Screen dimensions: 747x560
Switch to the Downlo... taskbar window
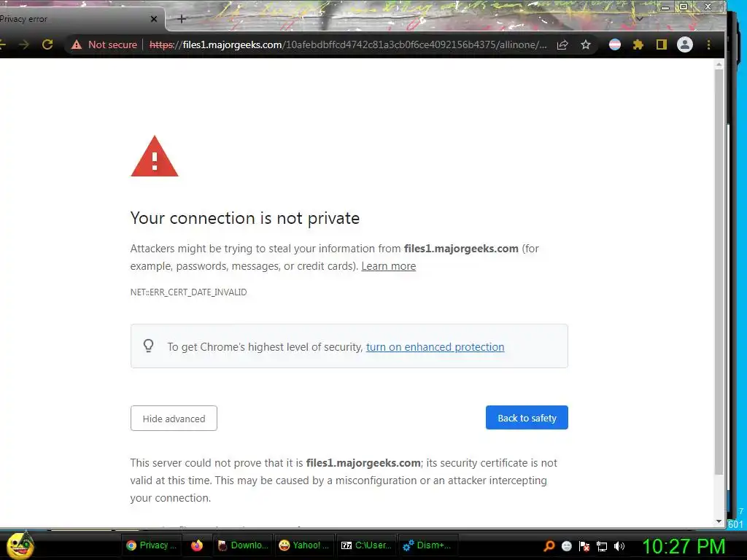pyautogui.click(x=243, y=545)
